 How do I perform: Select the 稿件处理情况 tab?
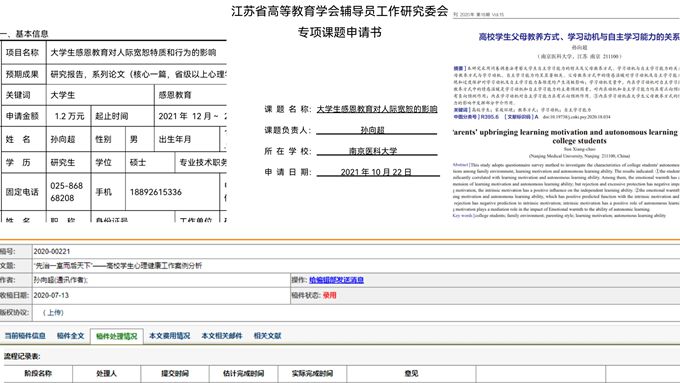click(x=117, y=336)
